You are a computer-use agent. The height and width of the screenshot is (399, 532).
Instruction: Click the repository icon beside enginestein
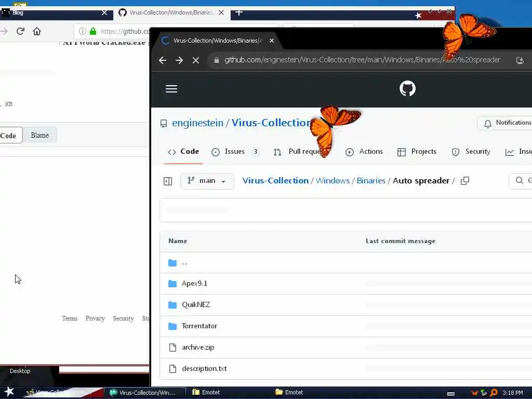click(164, 123)
